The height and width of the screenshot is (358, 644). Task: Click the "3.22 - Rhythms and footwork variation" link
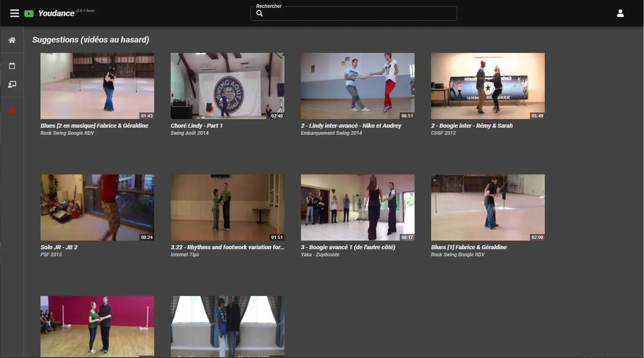point(227,247)
